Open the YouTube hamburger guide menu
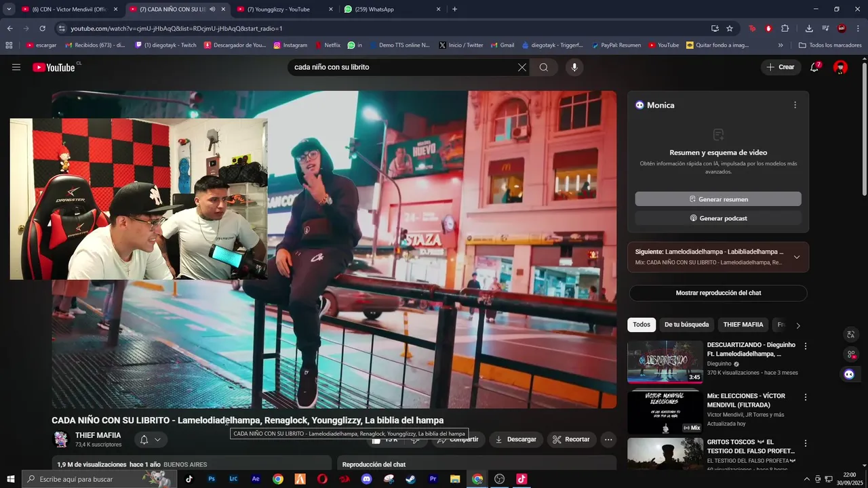Screen dimensions: 868x488 click(16, 67)
